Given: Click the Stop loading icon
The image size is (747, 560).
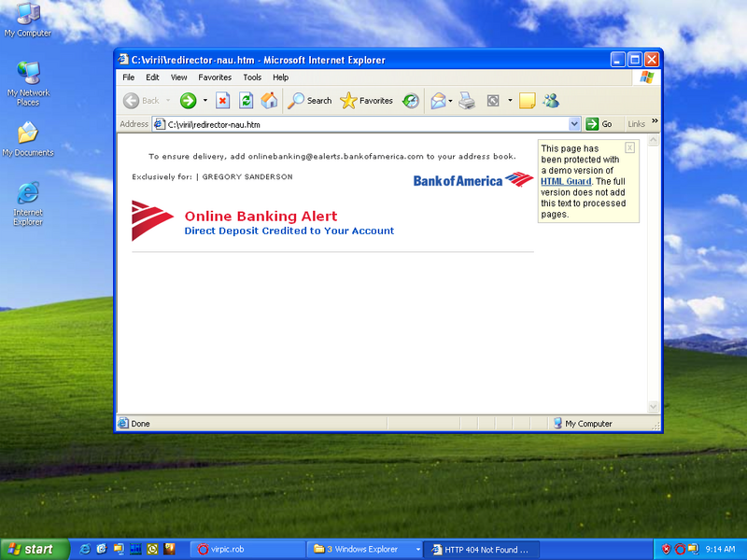Looking at the screenshot, I should [x=222, y=101].
